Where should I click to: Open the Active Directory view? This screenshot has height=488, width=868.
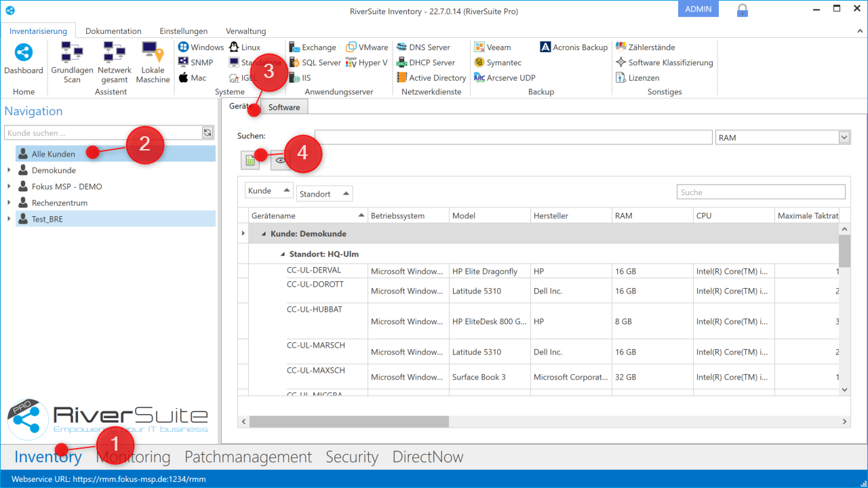pyautogui.click(x=431, y=78)
